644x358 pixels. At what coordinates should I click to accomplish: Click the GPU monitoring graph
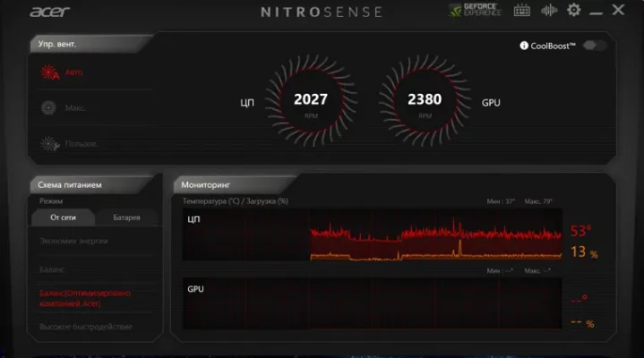tap(372, 303)
